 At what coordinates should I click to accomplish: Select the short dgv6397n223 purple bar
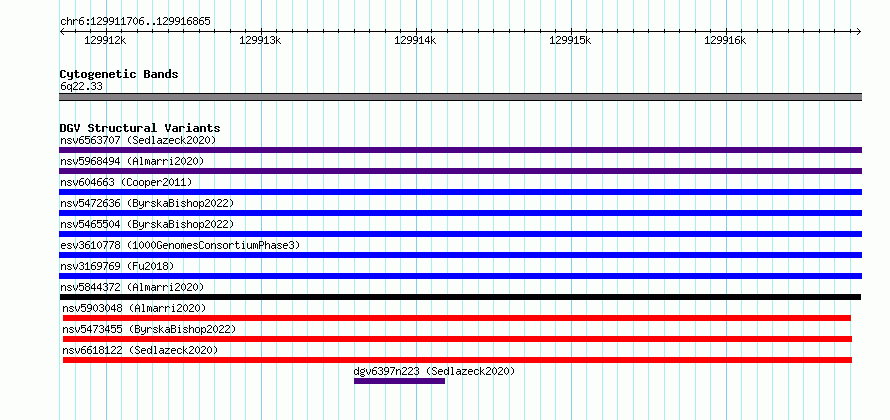[x=400, y=381]
